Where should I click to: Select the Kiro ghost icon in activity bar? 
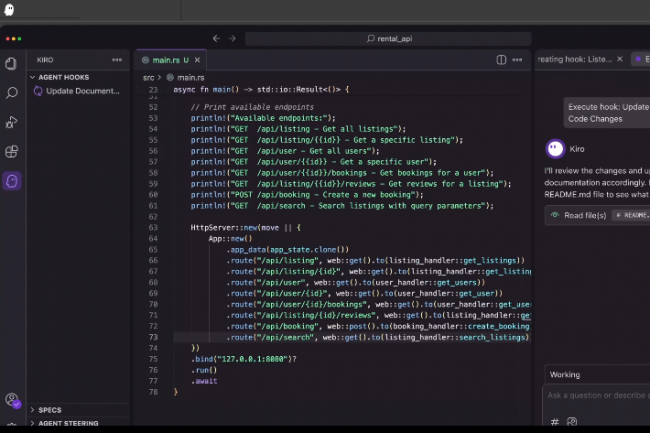[12, 181]
